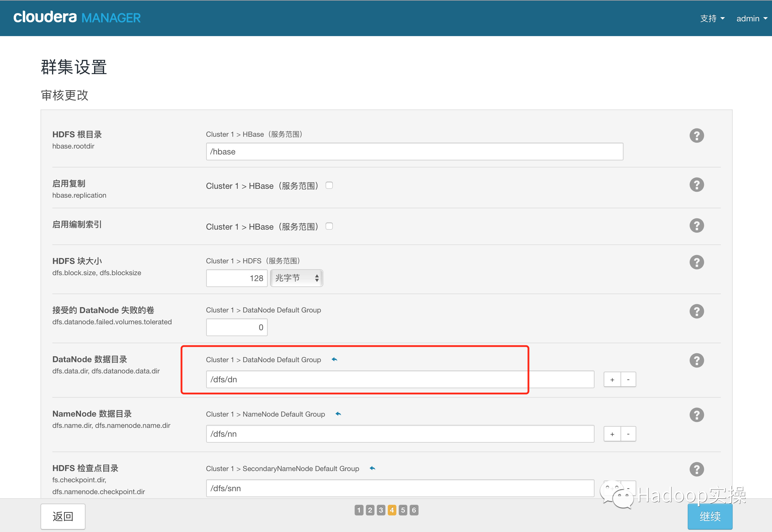
Task: Select current wizard step 4
Action: [x=392, y=510]
